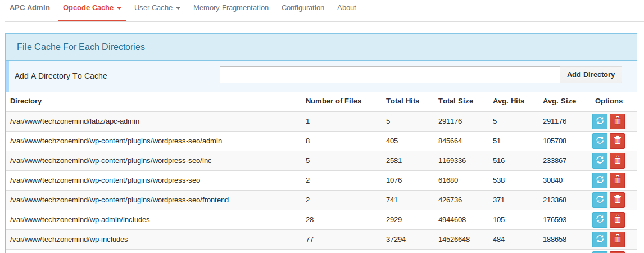644x253 pixels.
Task: Click total size value 1169336
Action: [x=452, y=161]
